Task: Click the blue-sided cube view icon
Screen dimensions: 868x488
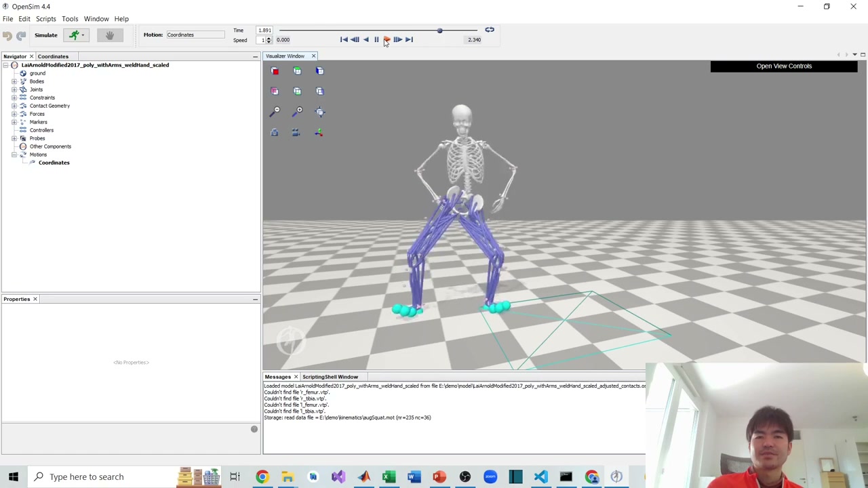Action: pos(319,70)
